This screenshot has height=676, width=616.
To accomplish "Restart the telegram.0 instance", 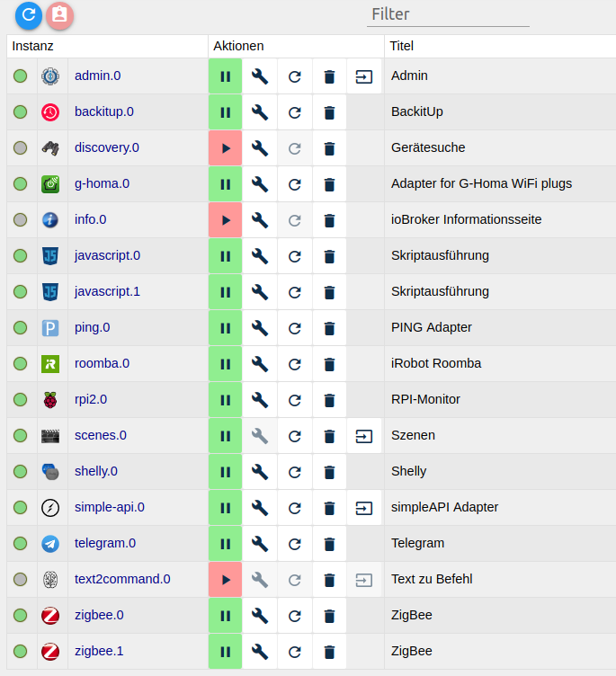I will pyautogui.click(x=295, y=544).
